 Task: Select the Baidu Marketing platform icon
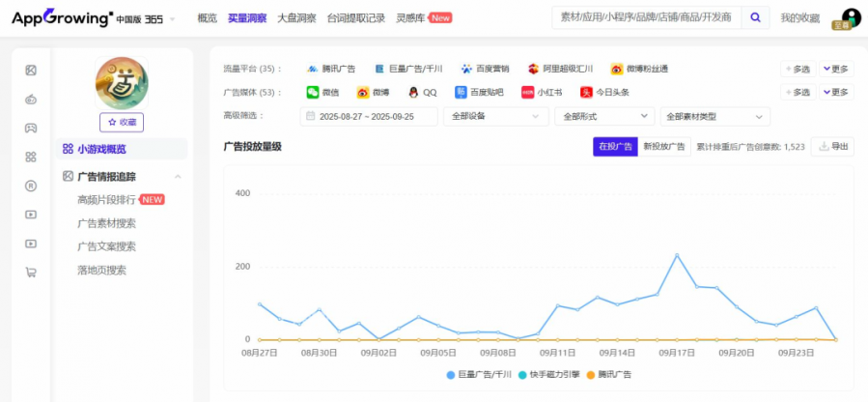(467, 69)
